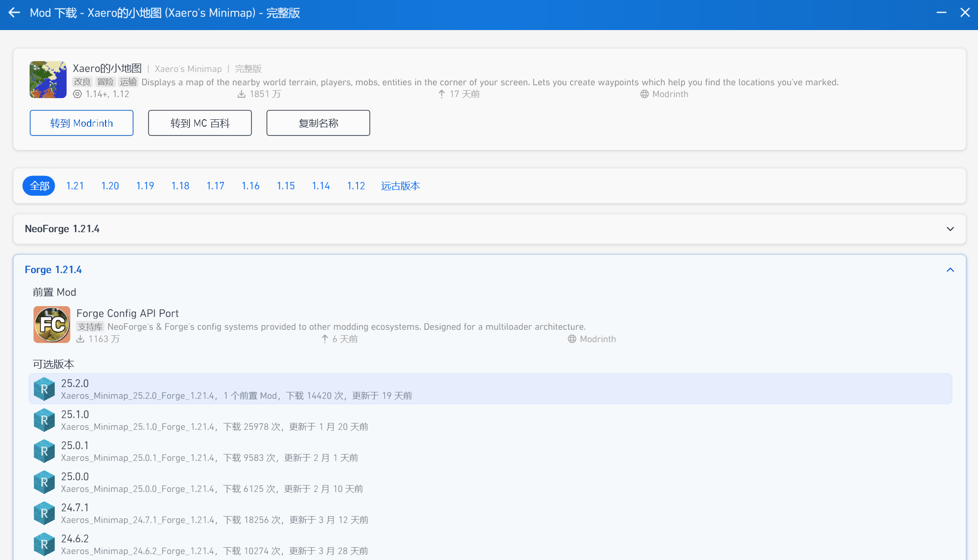Click the 改良 tag label
The image size is (978, 560).
click(x=82, y=82)
